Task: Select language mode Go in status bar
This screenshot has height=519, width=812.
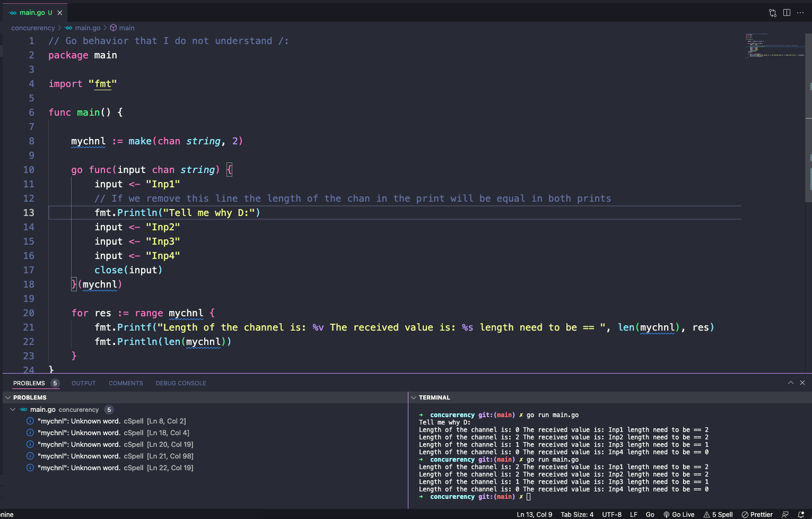Action: [650, 515]
